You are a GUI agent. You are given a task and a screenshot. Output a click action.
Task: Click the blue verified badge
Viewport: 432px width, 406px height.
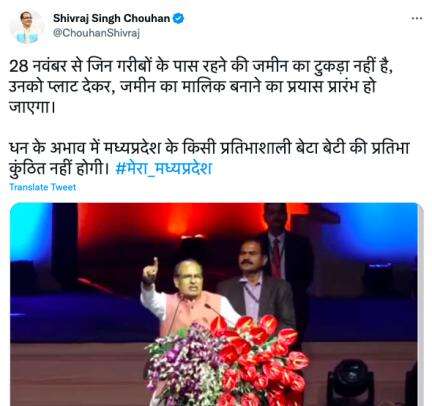pos(179,18)
